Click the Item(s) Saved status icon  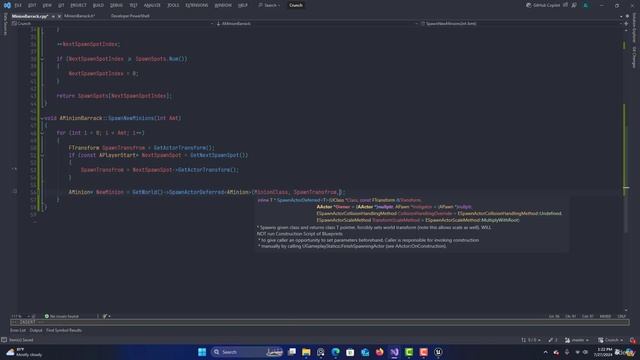4,340
